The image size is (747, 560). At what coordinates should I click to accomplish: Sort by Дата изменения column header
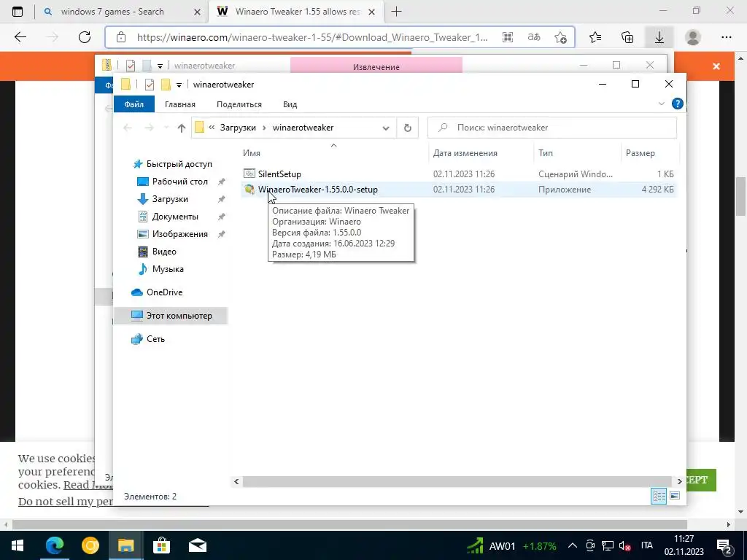pyautogui.click(x=465, y=153)
